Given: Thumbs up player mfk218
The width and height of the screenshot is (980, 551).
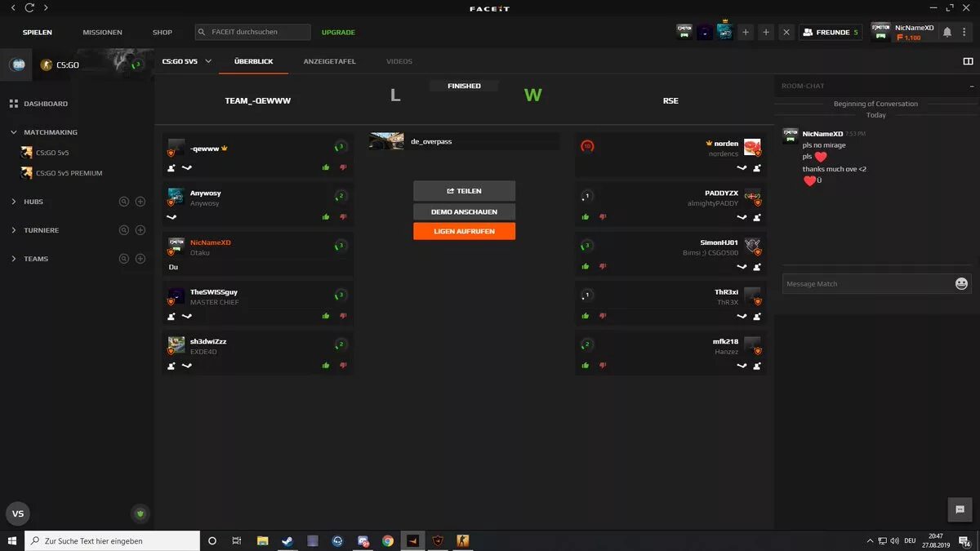Looking at the screenshot, I should tap(586, 365).
